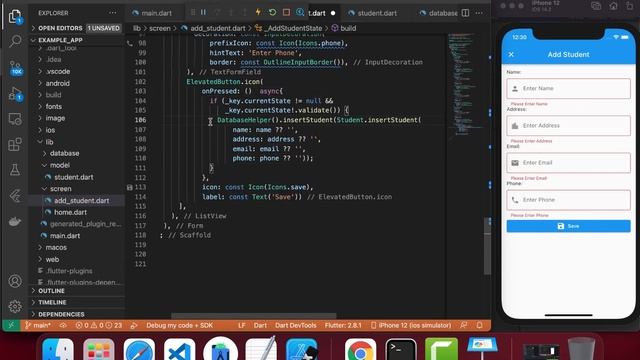640x360 pixels.
Task: Select Dart language mode in status bar
Action: click(260, 325)
